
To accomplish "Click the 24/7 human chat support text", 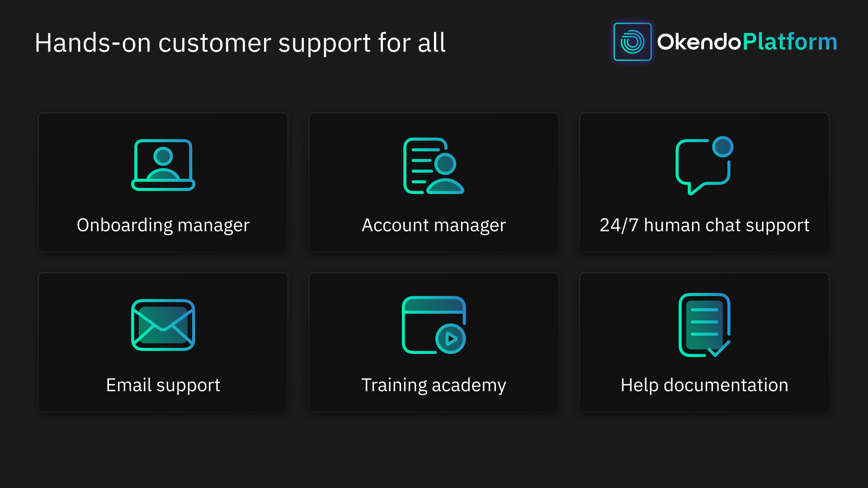I will coord(704,225).
